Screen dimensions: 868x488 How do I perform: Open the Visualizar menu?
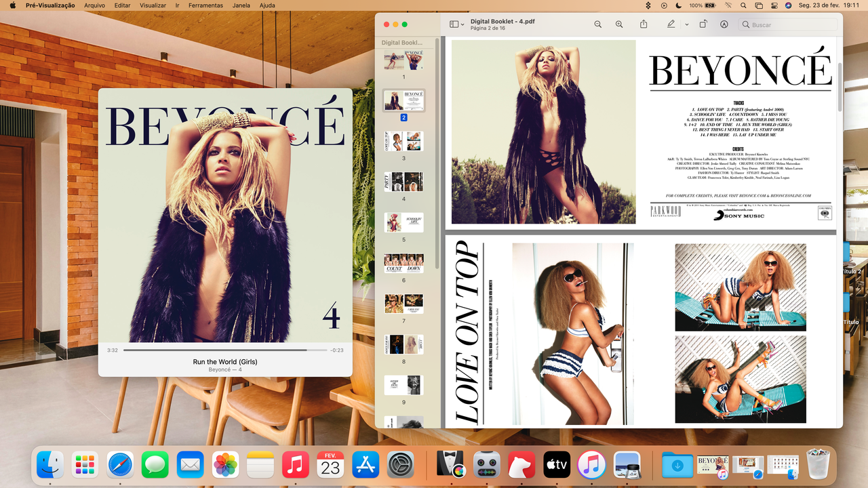coord(152,5)
